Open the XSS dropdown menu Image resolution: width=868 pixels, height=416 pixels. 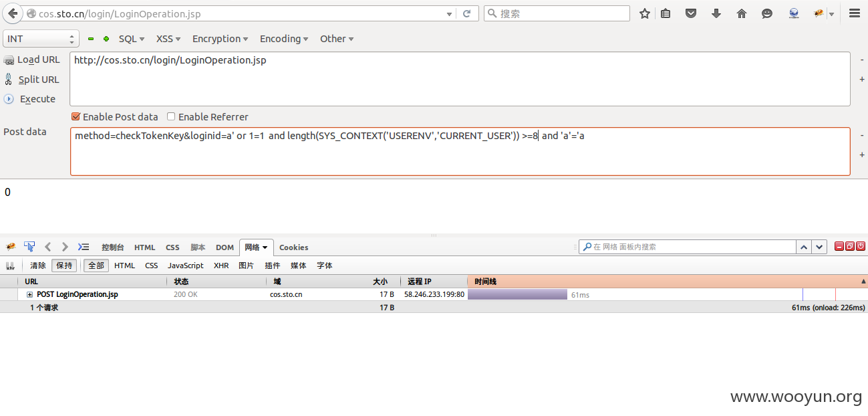[168, 39]
